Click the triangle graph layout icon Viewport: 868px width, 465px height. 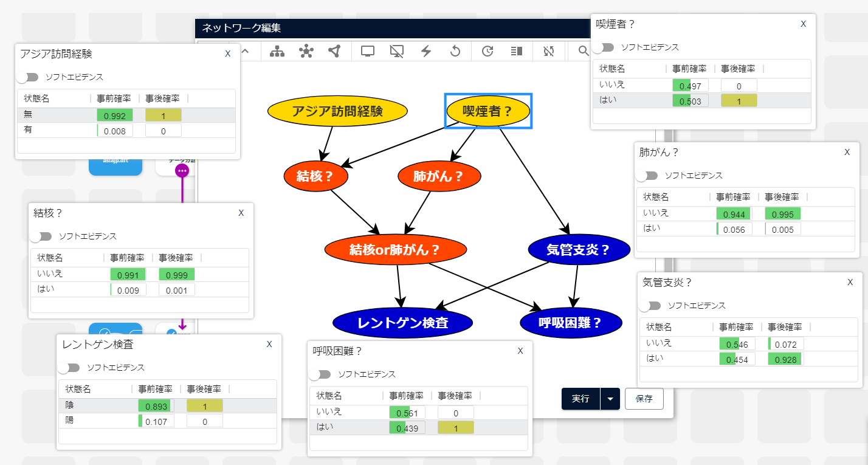pos(334,52)
